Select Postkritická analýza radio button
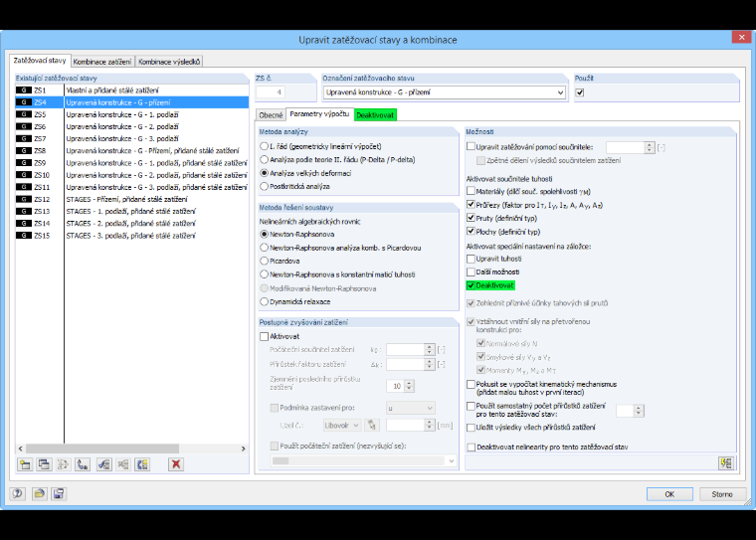 [264, 186]
